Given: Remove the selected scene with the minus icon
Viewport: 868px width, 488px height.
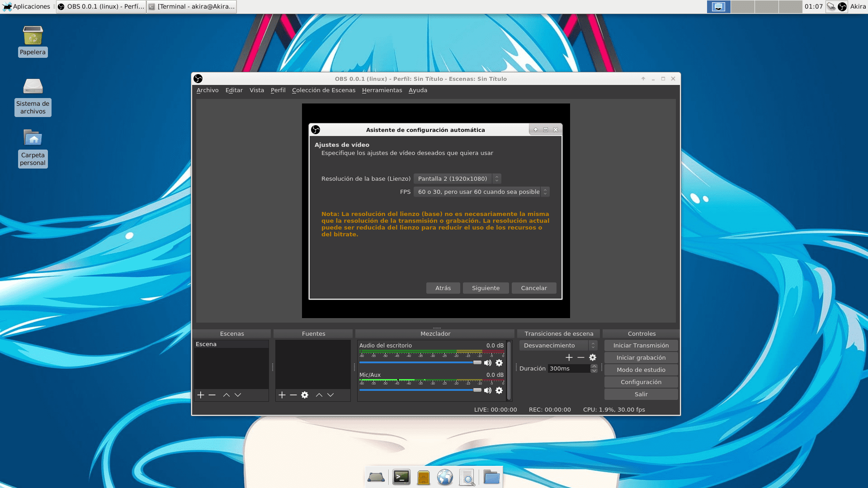Looking at the screenshot, I should (x=212, y=395).
